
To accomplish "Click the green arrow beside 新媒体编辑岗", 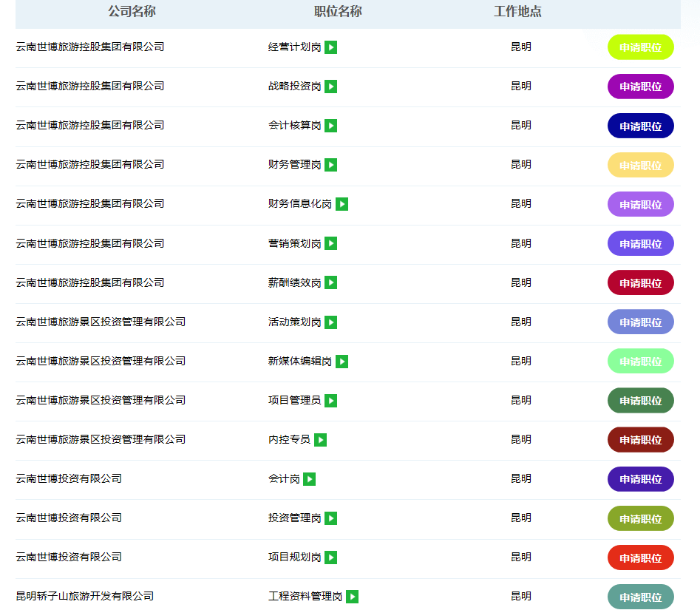I will click(x=341, y=362).
